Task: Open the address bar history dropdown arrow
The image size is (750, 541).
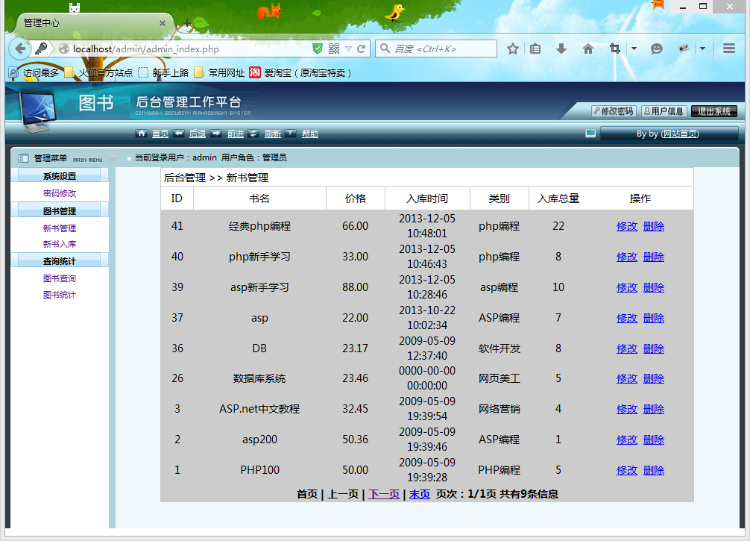Action: click(348, 48)
